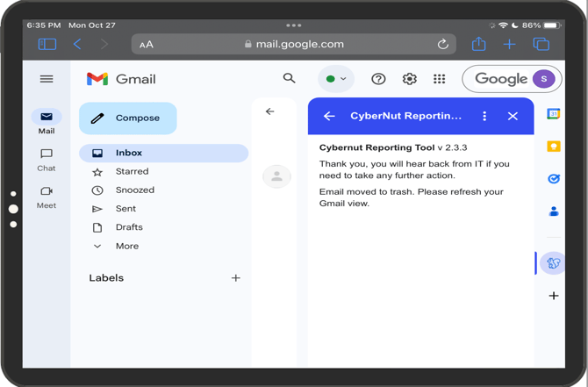
Task: Open Gmail support help icon
Action: click(x=378, y=79)
